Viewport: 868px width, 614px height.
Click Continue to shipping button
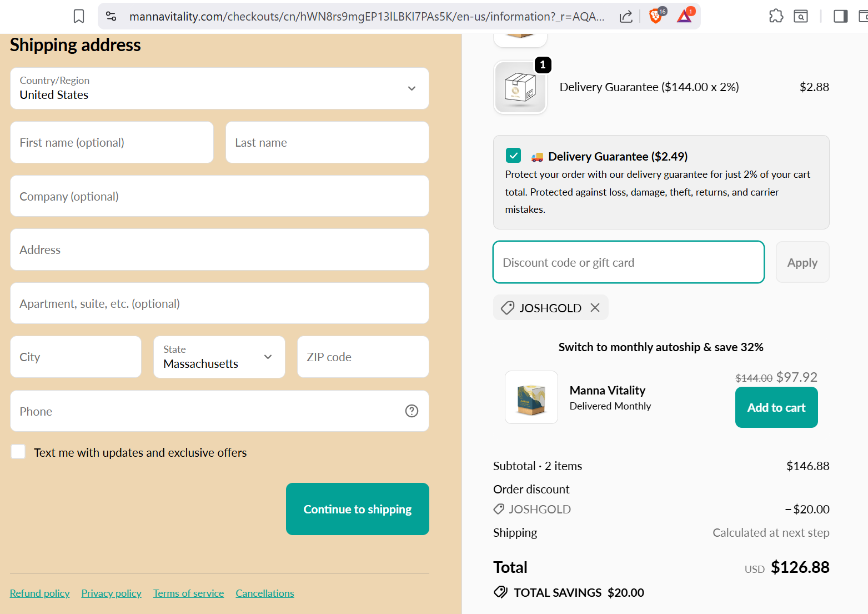[x=358, y=509]
